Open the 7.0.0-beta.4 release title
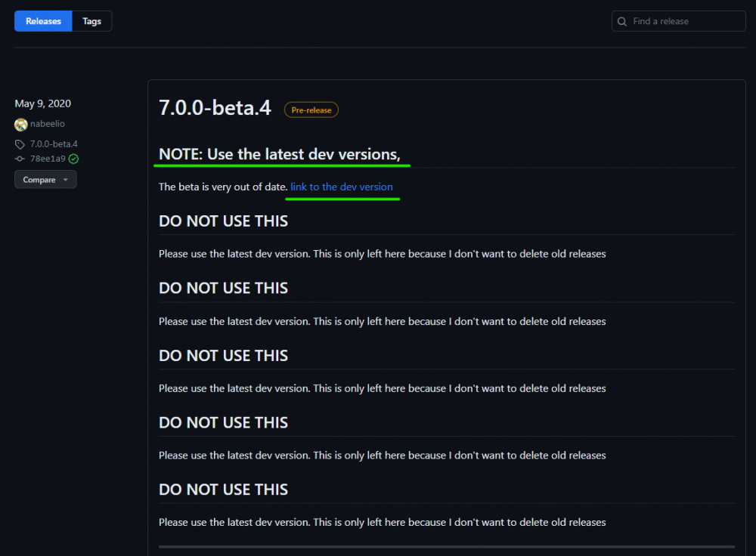The height and width of the screenshot is (556, 756). pos(215,108)
